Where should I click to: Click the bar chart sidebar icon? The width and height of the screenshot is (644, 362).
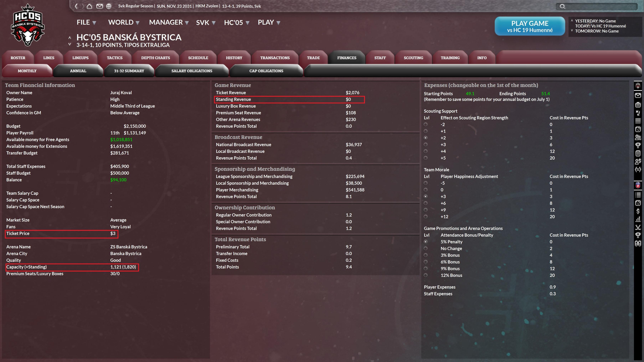(x=638, y=219)
